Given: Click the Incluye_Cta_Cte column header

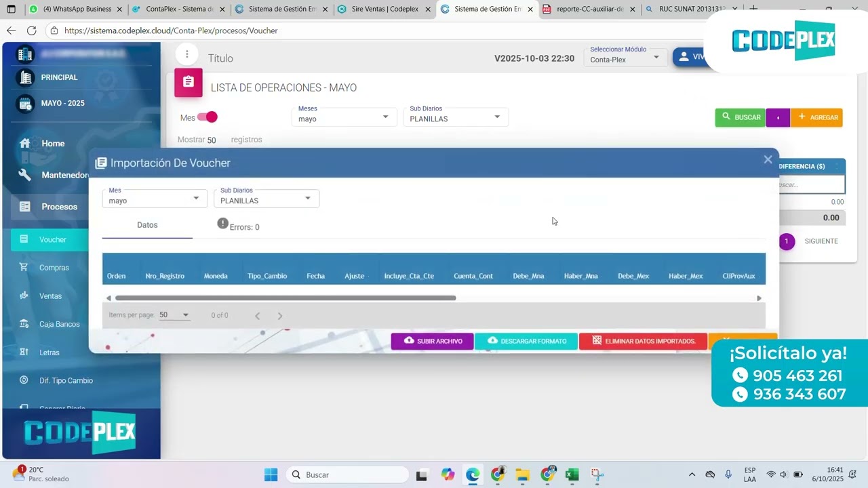Looking at the screenshot, I should click(x=409, y=276).
